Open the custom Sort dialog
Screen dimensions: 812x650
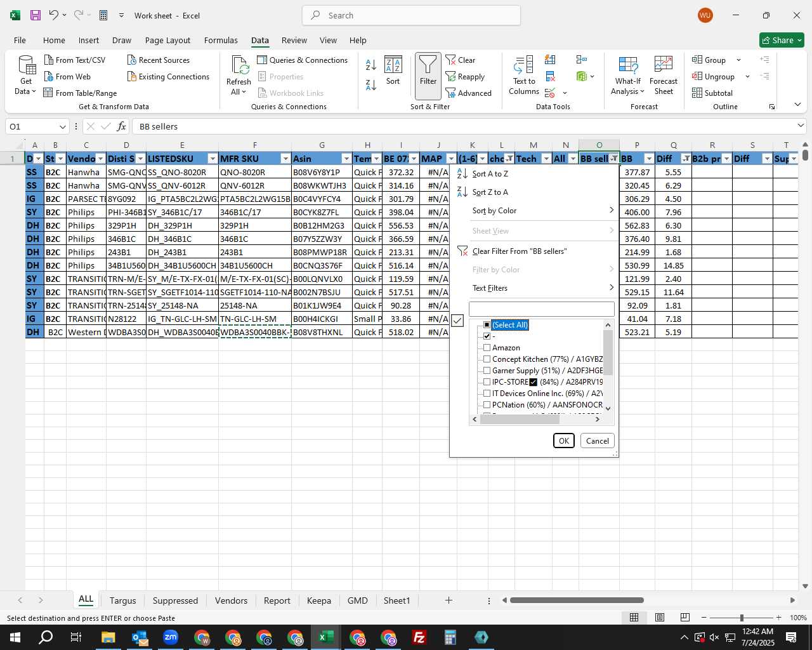[393, 70]
